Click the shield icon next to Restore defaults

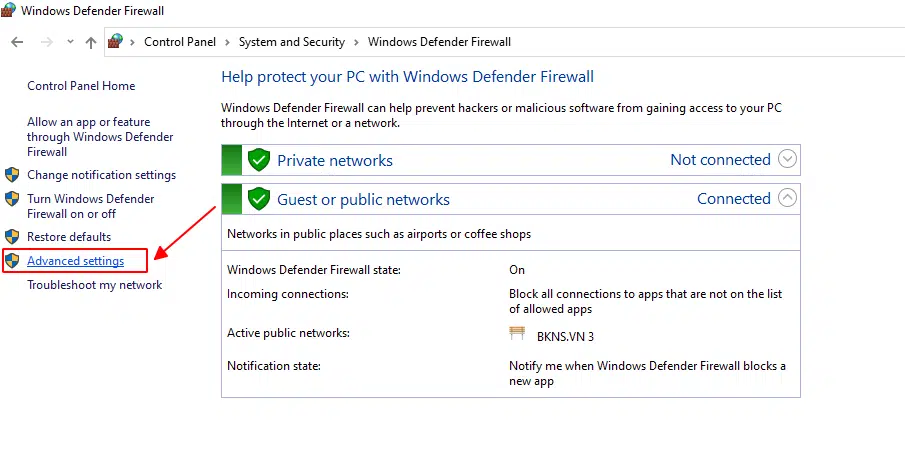click(12, 237)
